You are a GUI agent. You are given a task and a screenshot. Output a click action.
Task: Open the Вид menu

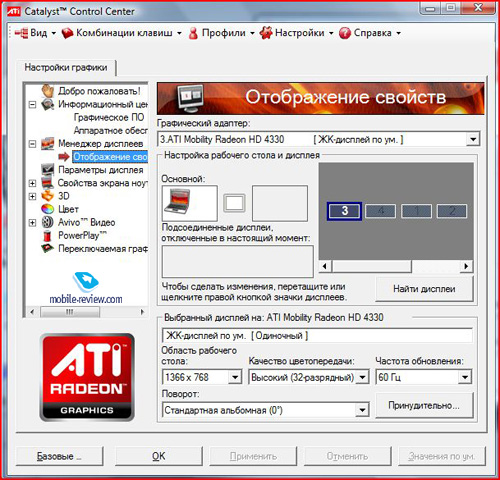[39, 33]
